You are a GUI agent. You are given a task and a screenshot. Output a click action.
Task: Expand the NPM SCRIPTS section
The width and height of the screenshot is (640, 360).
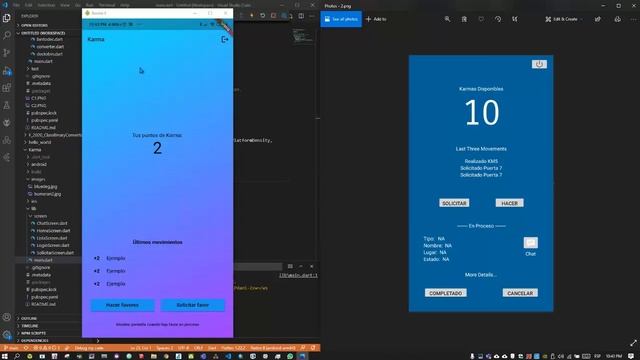(x=35, y=333)
